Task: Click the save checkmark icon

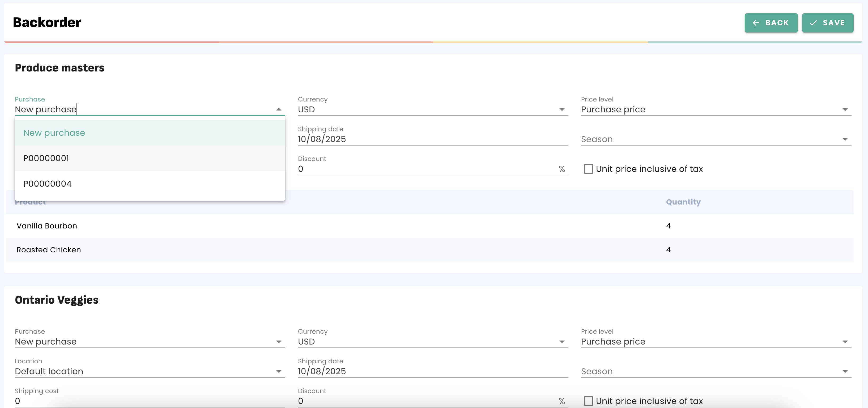Action: pyautogui.click(x=813, y=23)
